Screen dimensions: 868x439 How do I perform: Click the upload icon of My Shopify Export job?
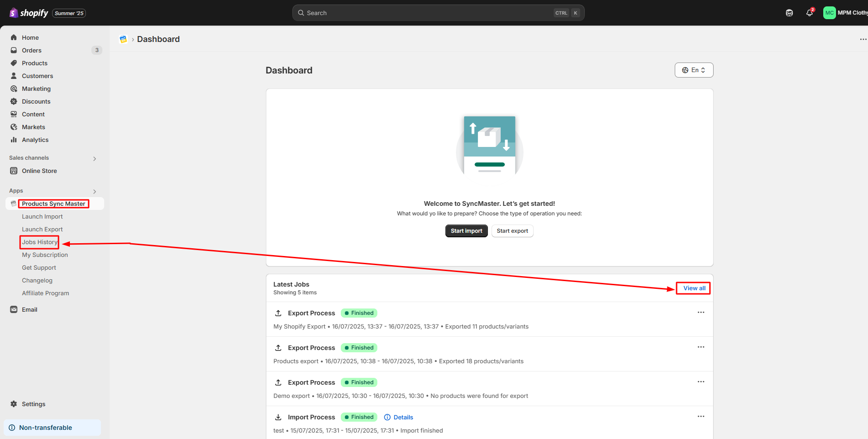(278, 313)
